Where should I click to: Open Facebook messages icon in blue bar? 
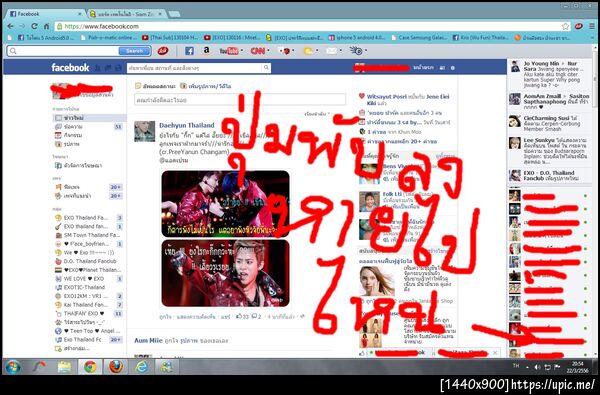point(108,68)
